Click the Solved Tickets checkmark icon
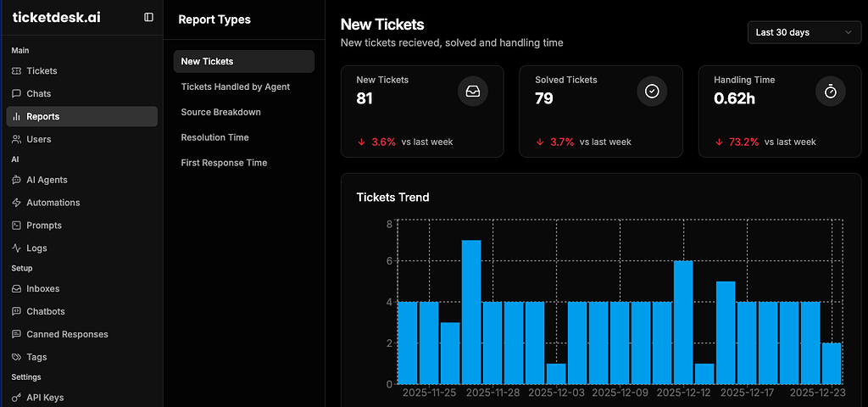Viewport: 868px width, 407px height. click(652, 92)
